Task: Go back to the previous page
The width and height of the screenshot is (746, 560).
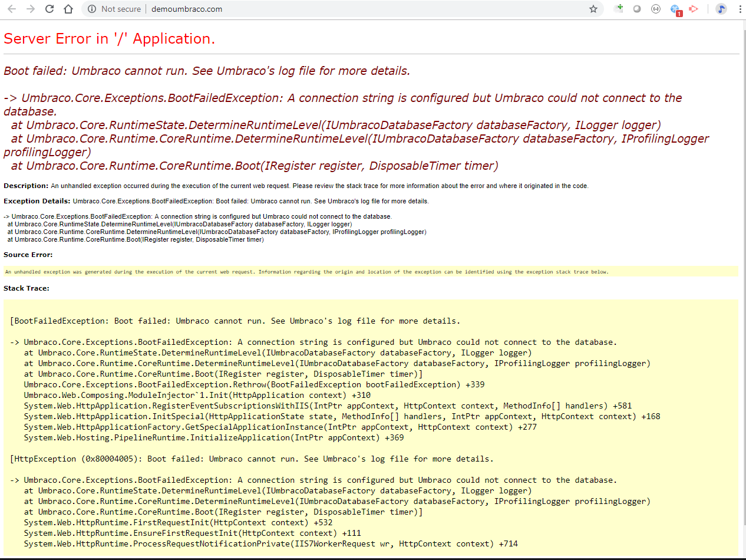Action: 12,9
